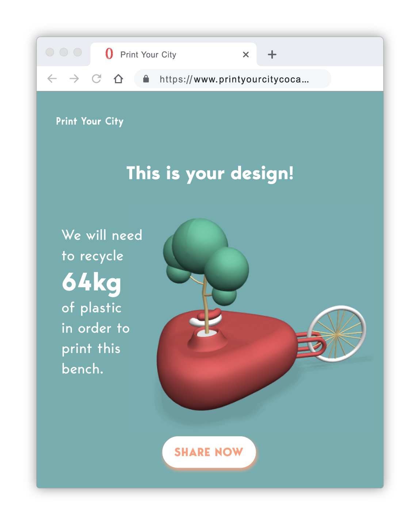Click the padlock site security icon
This screenshot has height=525, width=420.
click(146, 78)
